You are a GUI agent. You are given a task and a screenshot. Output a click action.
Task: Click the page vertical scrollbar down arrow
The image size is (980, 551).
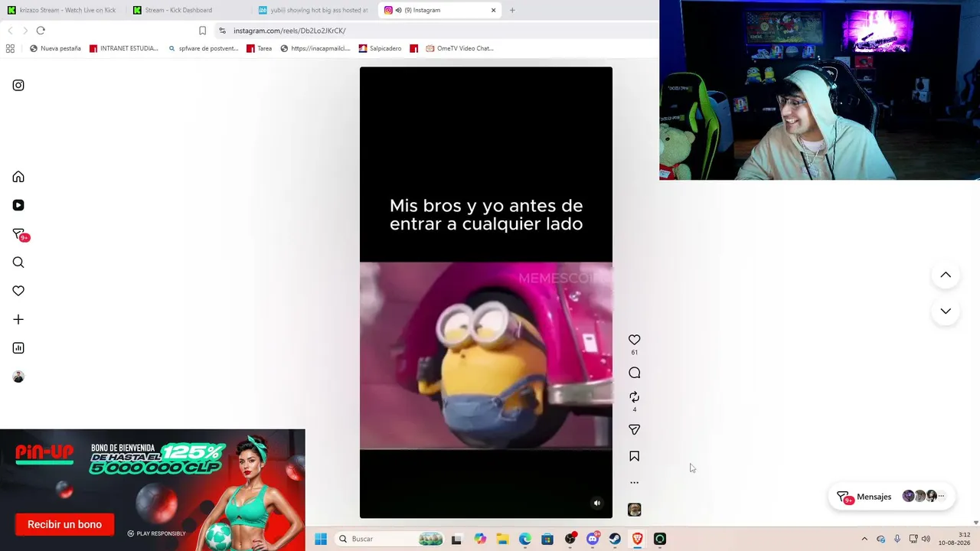(x=975, y=523)
